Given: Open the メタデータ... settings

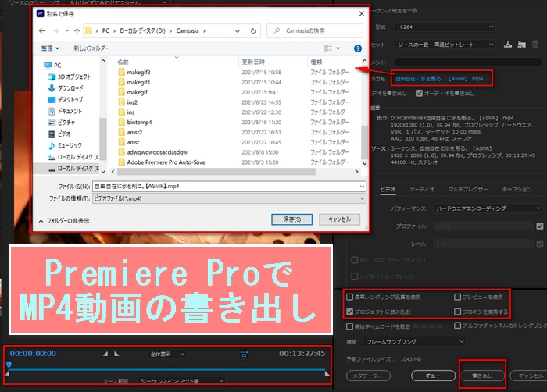Looking at the screenshot, I should (368, 376).
